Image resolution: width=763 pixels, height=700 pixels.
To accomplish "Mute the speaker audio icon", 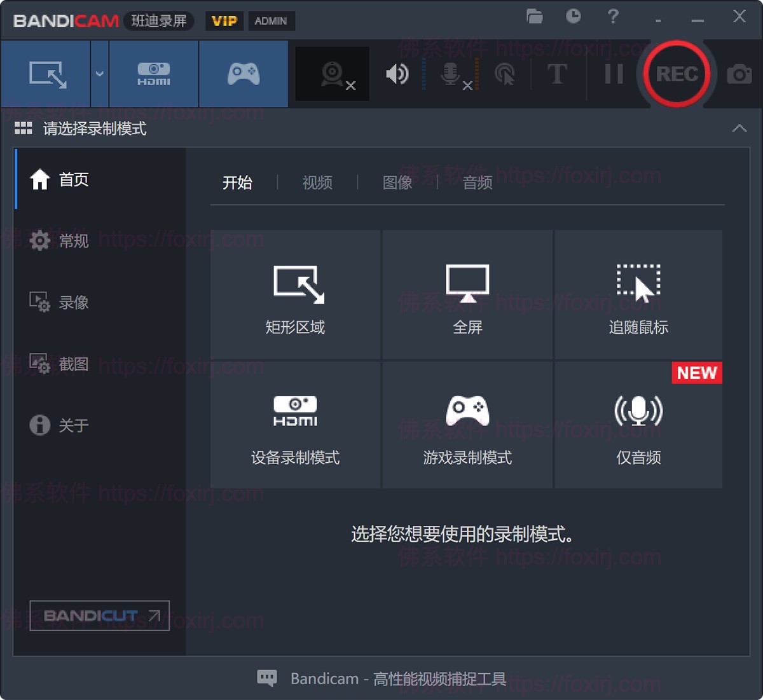I will point(395,73).
